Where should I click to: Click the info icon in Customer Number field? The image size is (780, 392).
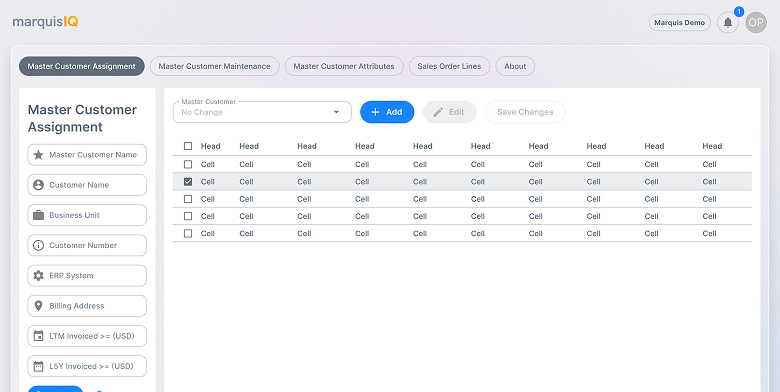coord(38,245)
